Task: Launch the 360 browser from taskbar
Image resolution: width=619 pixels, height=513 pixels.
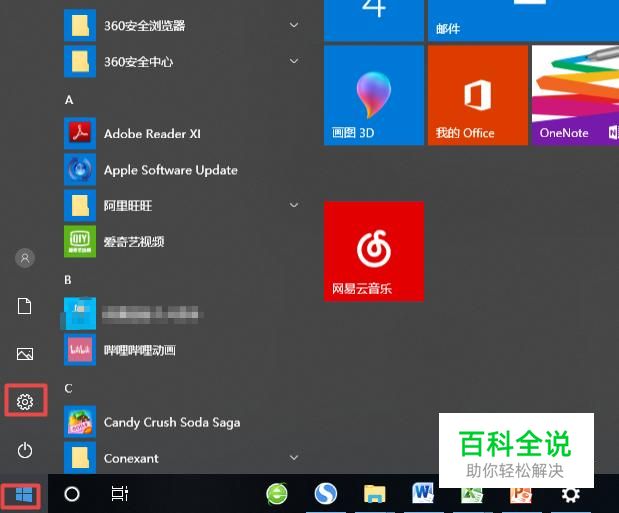Action: pos(277,494)
